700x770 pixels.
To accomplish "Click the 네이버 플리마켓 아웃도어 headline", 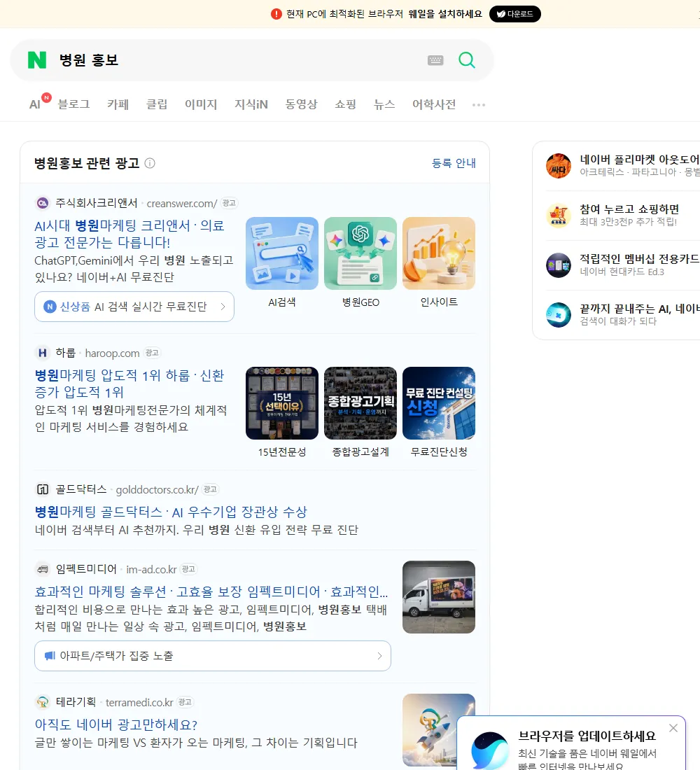I will point(640,160).
